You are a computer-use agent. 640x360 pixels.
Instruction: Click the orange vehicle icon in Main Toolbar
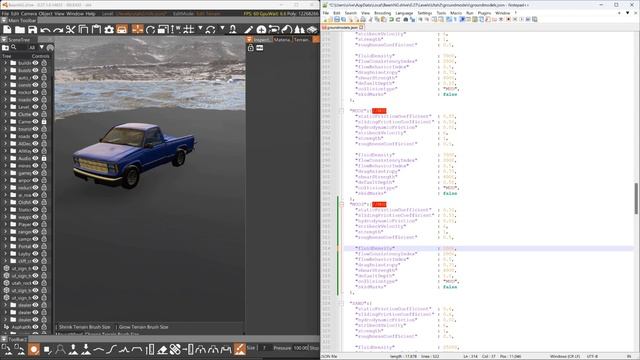coord(122,30)
